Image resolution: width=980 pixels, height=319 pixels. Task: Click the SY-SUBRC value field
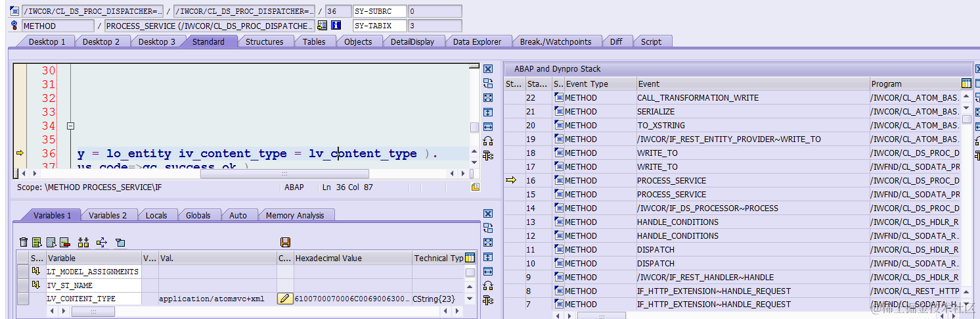click(x=435, y=11)
